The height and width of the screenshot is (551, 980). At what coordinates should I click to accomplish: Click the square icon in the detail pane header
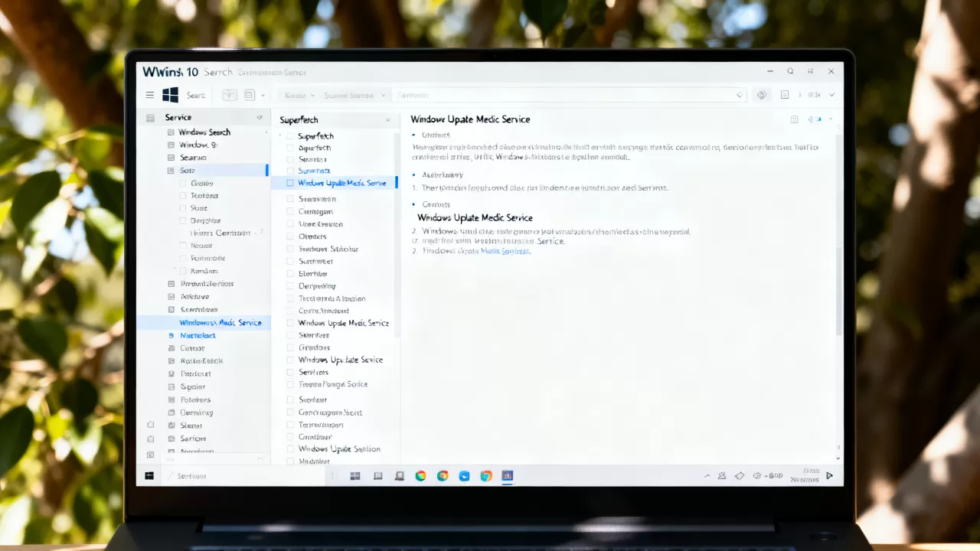coord(794,119)
